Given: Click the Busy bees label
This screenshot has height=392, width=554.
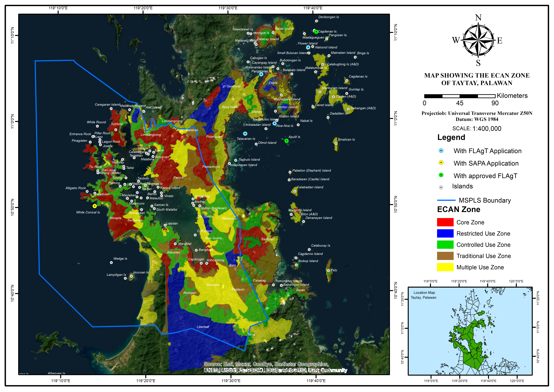Looking at the screenshot, I should 230,107.
